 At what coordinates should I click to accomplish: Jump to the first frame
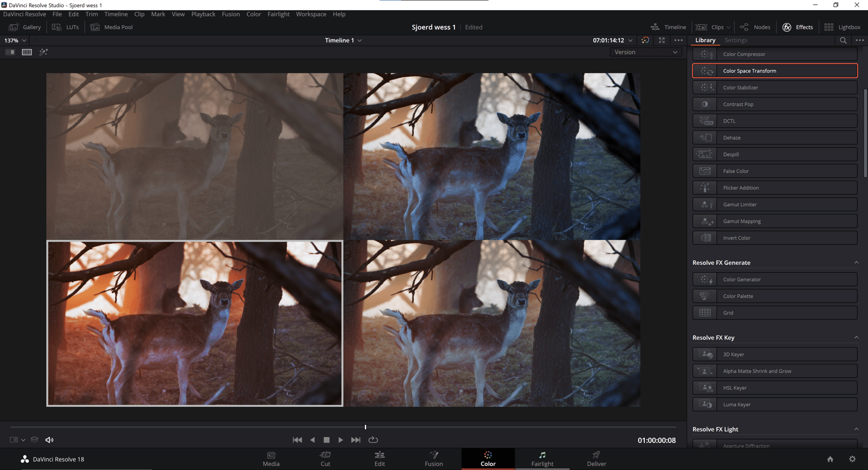[297, 440]
